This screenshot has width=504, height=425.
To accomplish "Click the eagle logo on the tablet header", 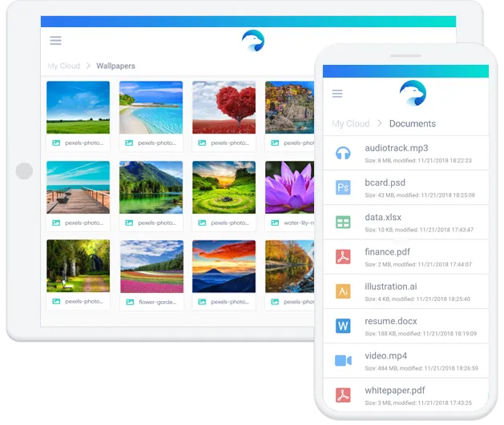I will coord(252,41).
